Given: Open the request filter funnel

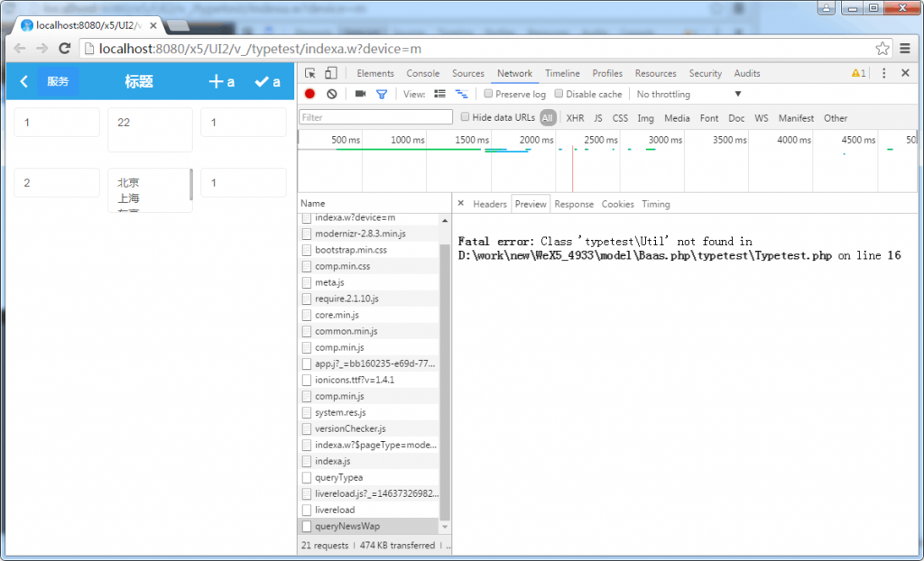Looking at the screenshot, I should click(x=382, y=93).
